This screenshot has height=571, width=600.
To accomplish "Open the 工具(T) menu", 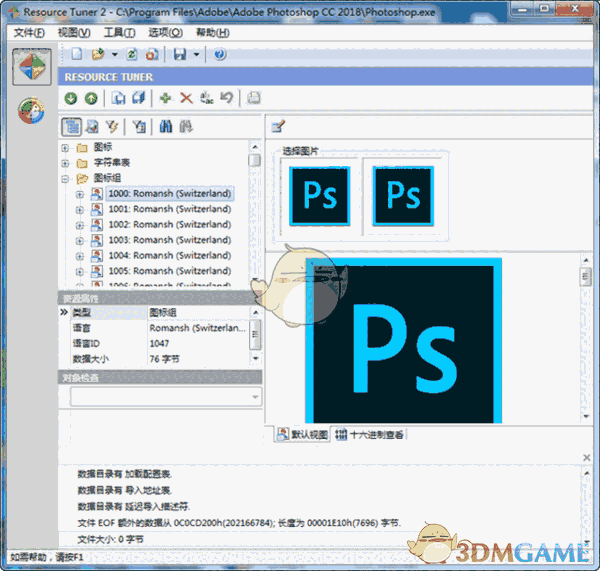I will coord(120,33).
